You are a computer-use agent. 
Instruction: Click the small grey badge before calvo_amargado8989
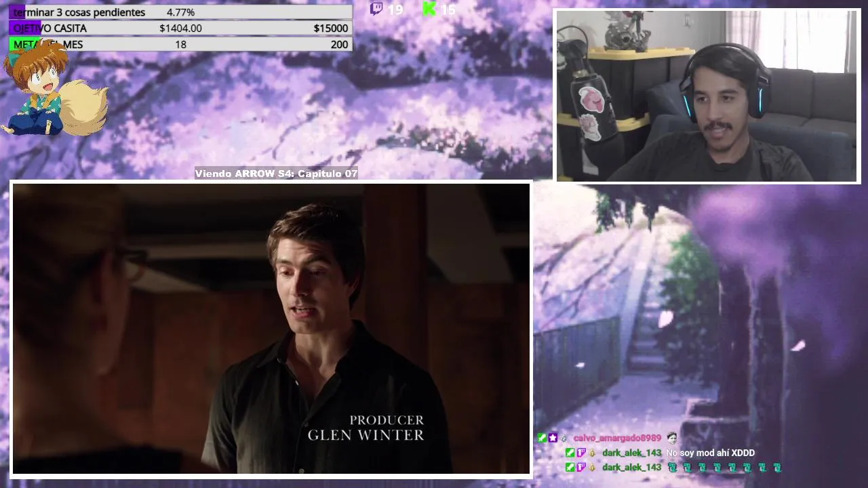pos(564,439)
